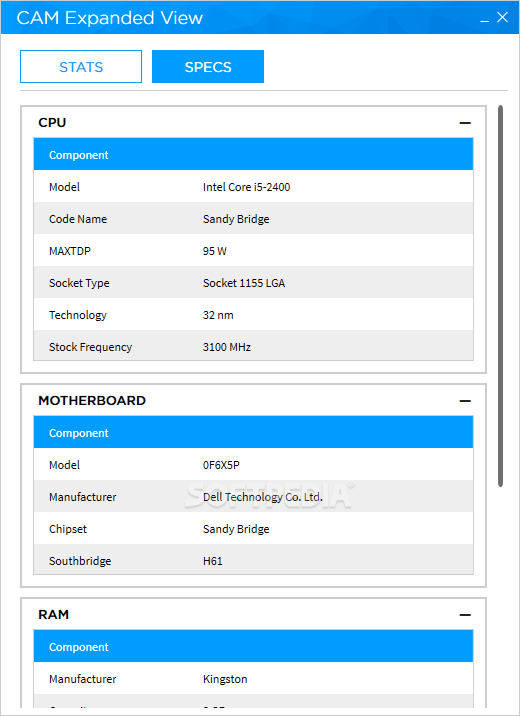
Task: Click the MOTHERBOARD Component header row
Action: point(253,432)
